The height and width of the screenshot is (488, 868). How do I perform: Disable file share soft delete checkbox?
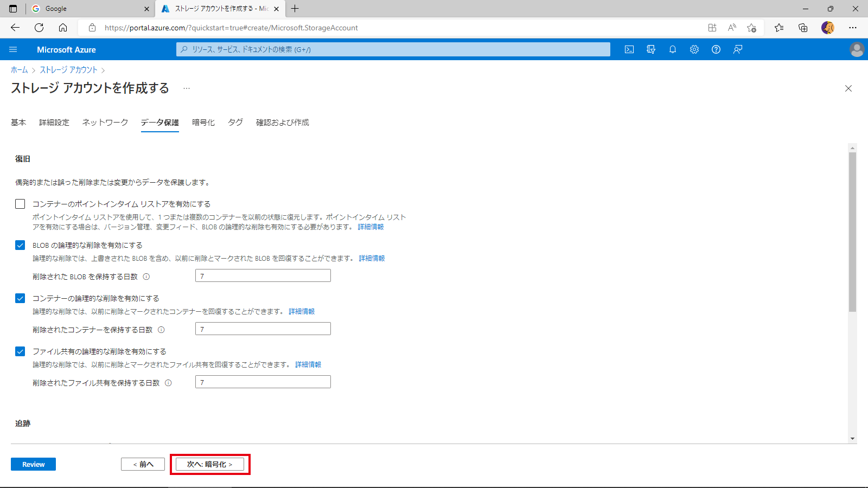click(20, 351)
